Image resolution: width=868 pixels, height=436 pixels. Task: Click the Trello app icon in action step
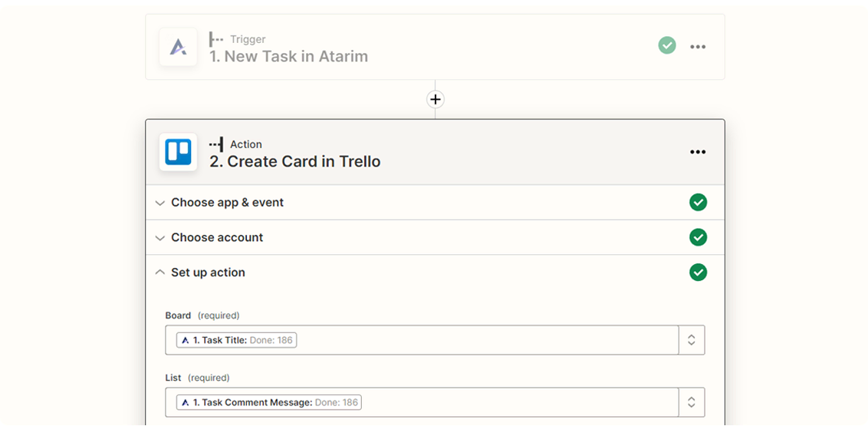[178, 152]
